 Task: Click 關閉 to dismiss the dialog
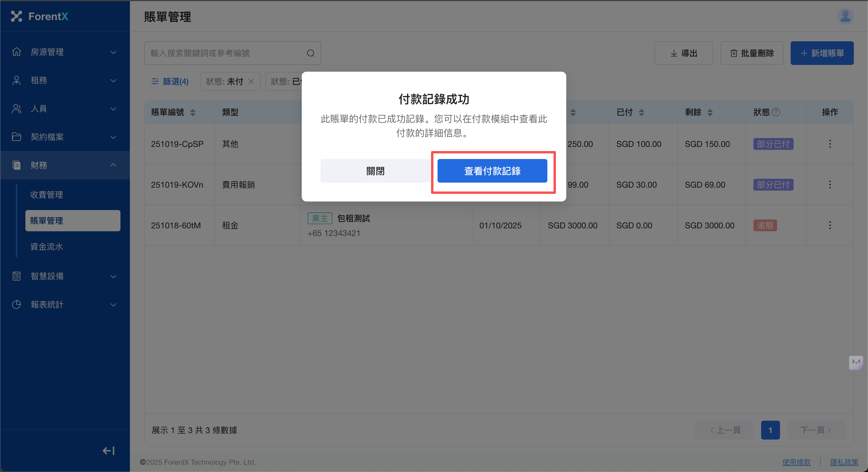coord(375,171)
